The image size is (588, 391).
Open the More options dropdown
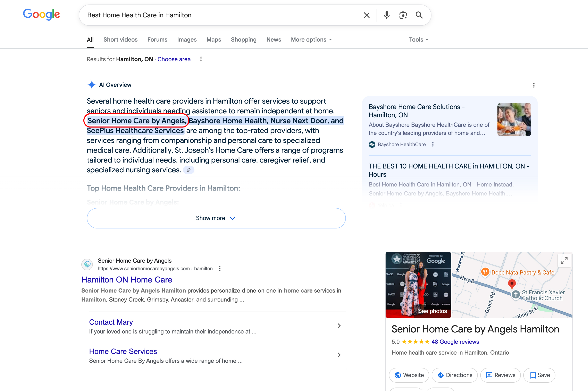click(x=311, y=40)
